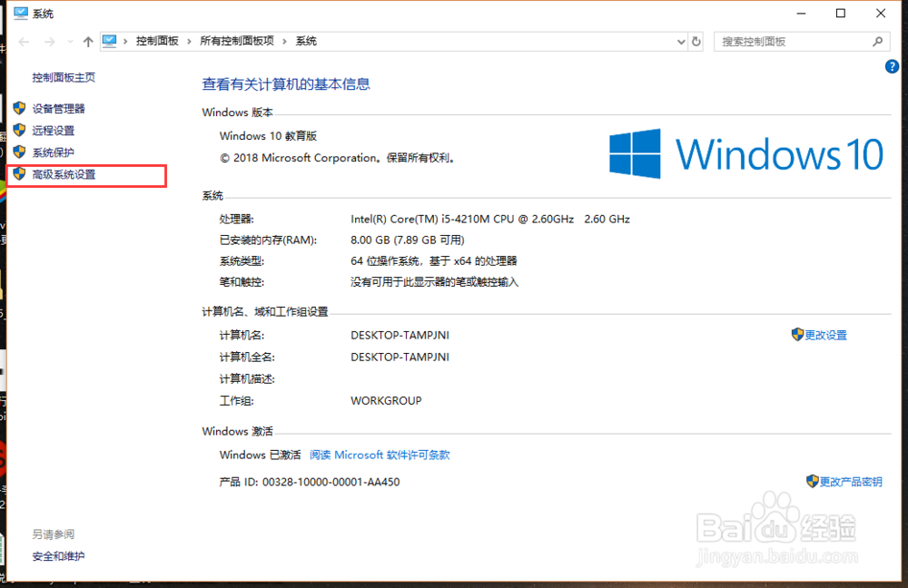Viewport: 908px width, 588px height.
Task: Click the 搜索控制面板 search field
Action: [x=802, y=42]
